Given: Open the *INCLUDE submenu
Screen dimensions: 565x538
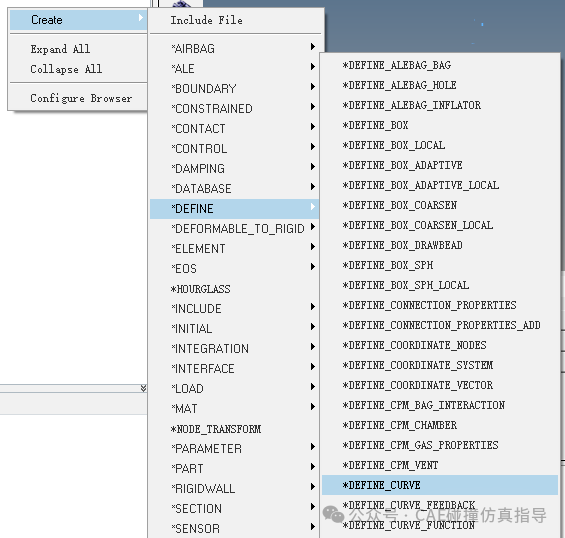Looking at the screenshot, I should (235, 308).
